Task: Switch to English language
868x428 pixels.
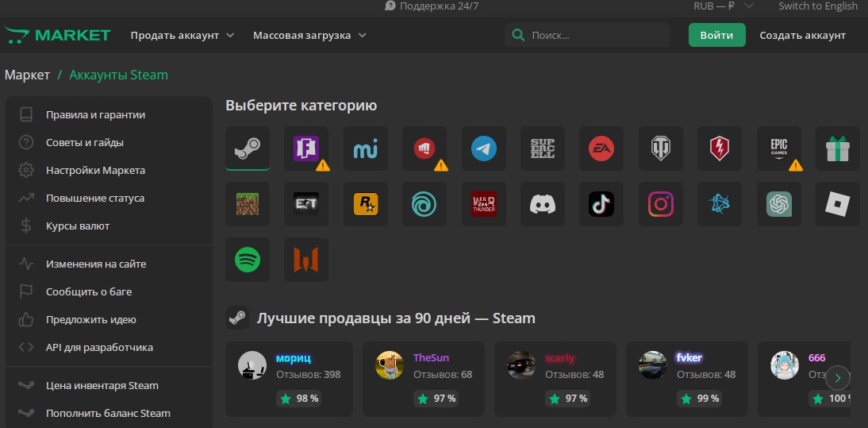Action: (818, 6)
